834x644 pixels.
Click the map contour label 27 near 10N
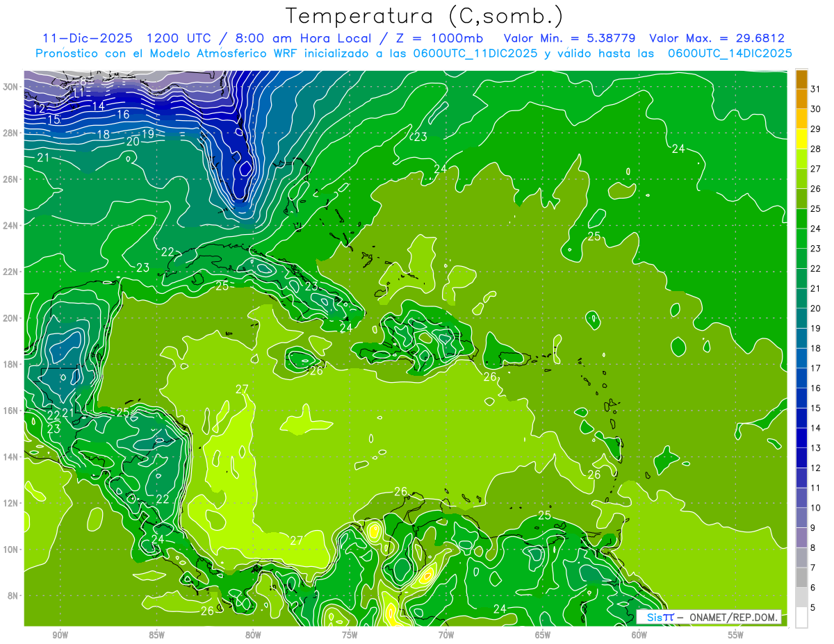click(x=296, y=540)
